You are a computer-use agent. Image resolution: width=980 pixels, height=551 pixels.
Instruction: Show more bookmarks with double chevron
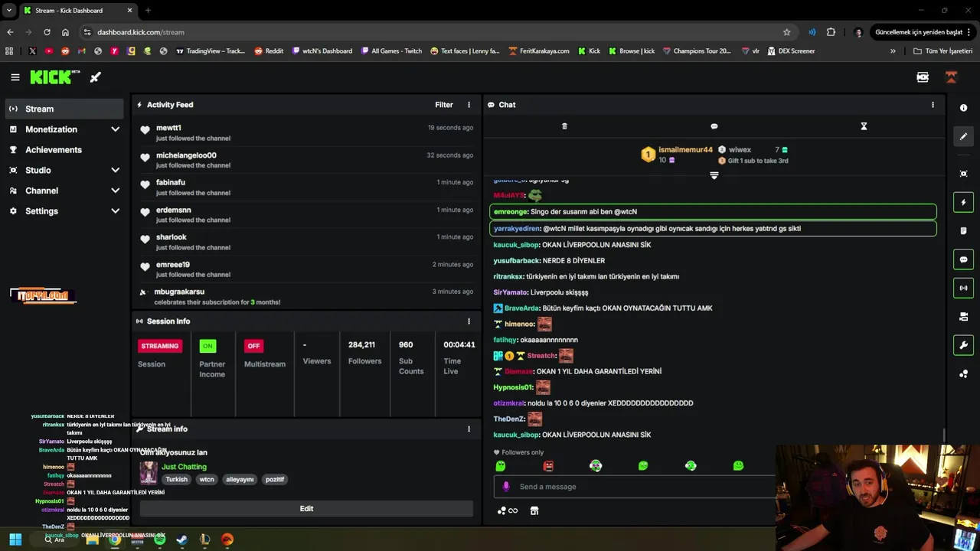pos(893,51)
